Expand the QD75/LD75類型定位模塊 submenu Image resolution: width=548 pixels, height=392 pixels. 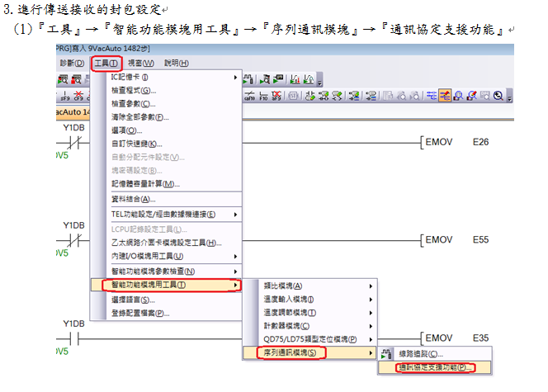pyautogui.click(x=309, y=339)
